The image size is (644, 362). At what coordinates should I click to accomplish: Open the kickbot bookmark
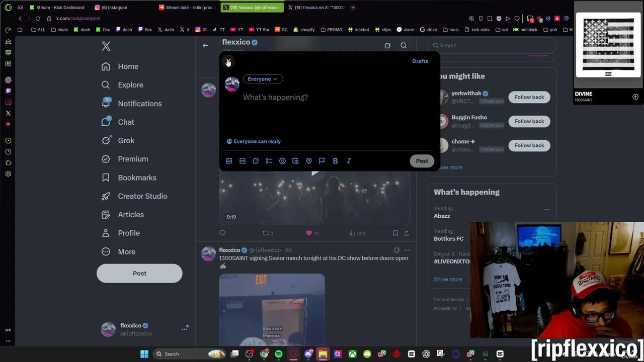(358, 30)
